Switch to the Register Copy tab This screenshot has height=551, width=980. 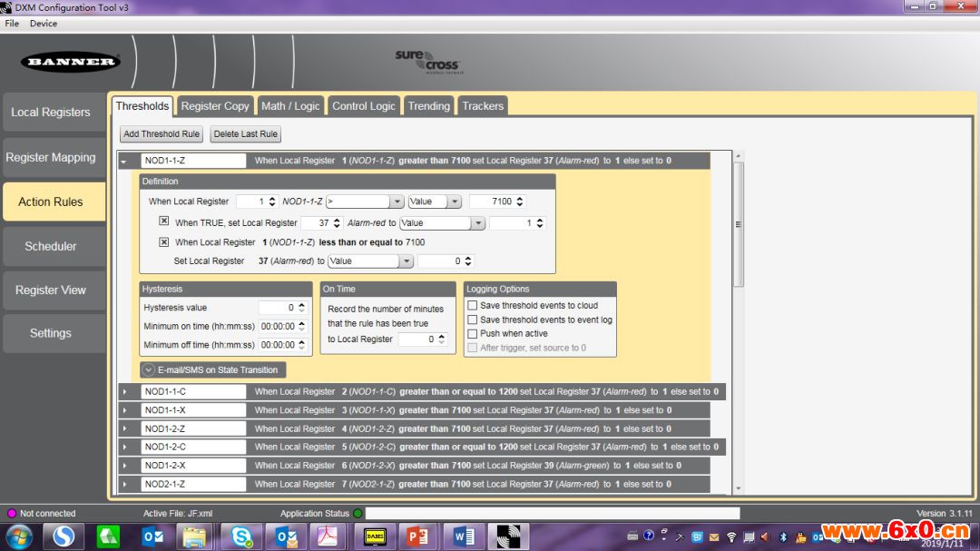[215, 105]
